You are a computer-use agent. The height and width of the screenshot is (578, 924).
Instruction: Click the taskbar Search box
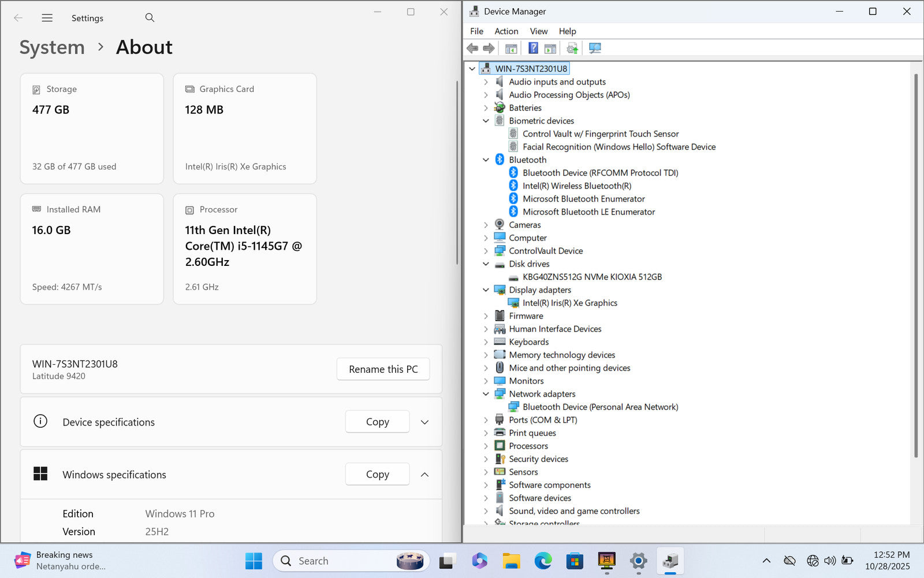351,561
